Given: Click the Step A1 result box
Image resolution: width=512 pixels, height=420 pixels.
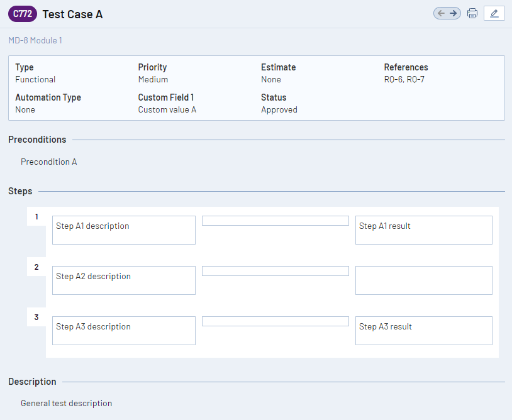Looking at the screenshot, I should 423,230.
